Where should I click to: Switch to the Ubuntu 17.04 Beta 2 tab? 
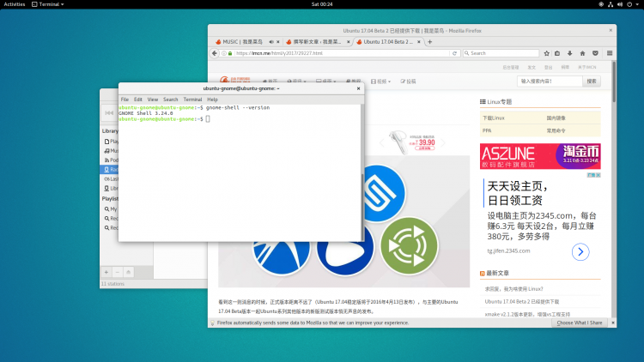click(x=388, y=42)
